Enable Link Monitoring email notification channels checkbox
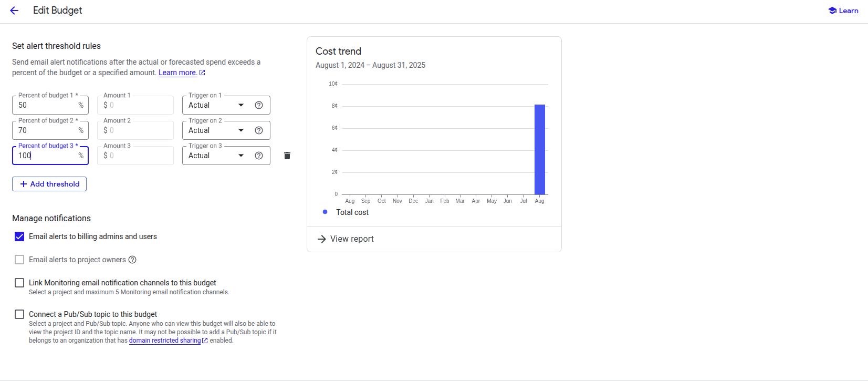This screenshot has height=381, width=868. pos(19,283)
